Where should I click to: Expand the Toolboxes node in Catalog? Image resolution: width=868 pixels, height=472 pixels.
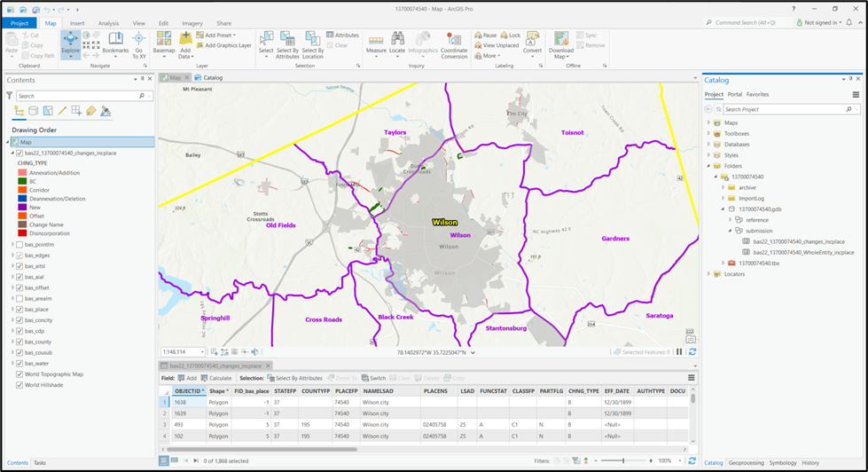[x=709, y=134]
